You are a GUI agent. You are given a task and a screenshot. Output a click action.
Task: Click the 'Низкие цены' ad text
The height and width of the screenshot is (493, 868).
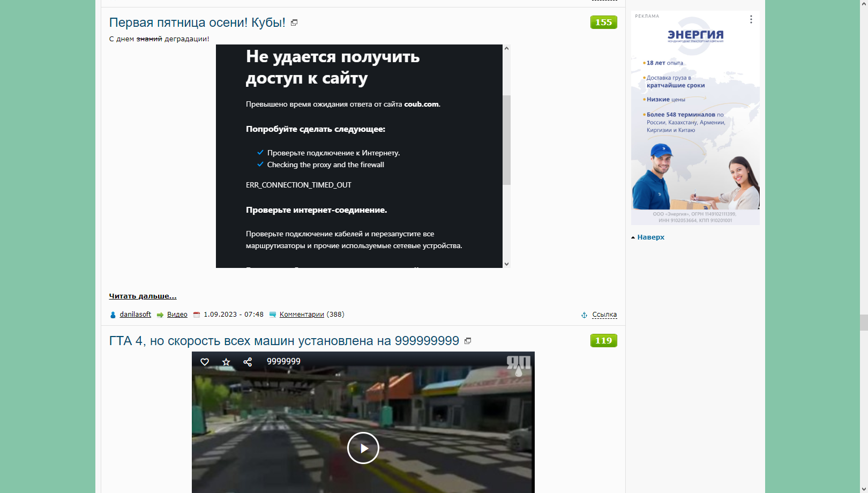coord(666,99)
